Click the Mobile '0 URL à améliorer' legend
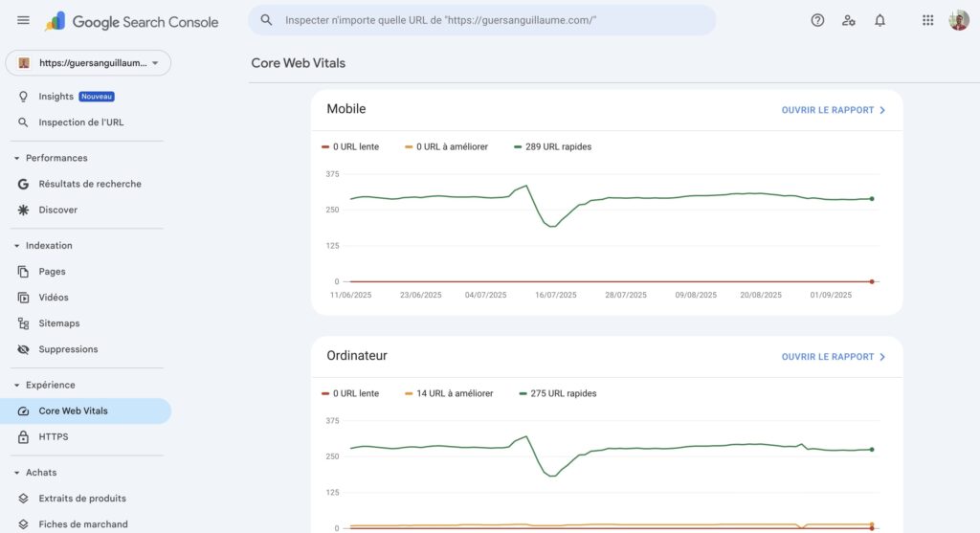This screenshot has width=980, height=533. point(446,146)
